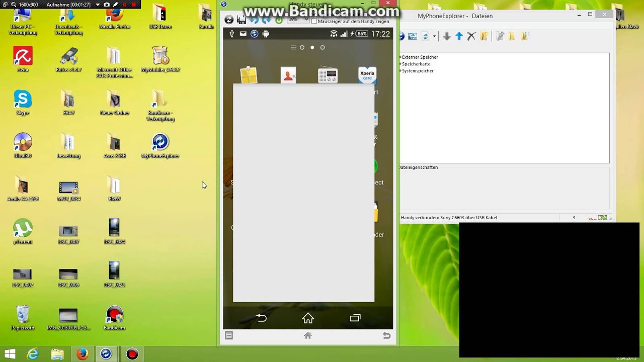Viewport: 644px width, 362px height.
Task: Open the dropdown arrow next to the sync icon
Action: [x=434, y=36]
